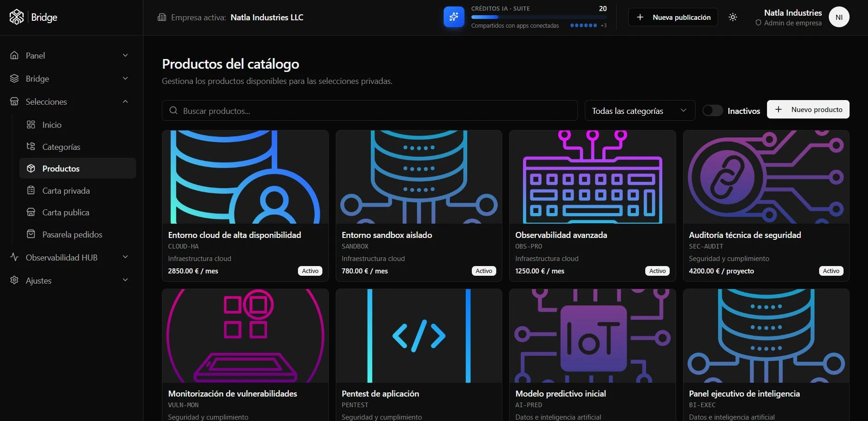Click the Observabilidad HUB pulse icon
The image size is (868, 421).
click(14, 257)
